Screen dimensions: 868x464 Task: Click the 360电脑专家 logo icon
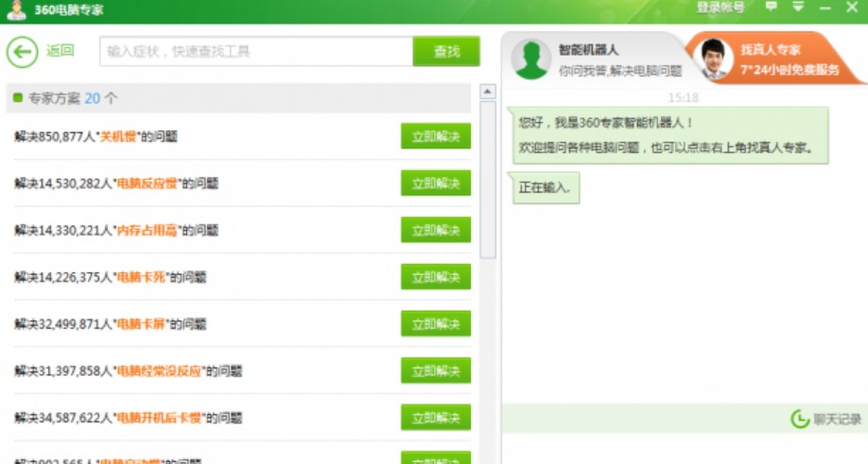[17, 10]
